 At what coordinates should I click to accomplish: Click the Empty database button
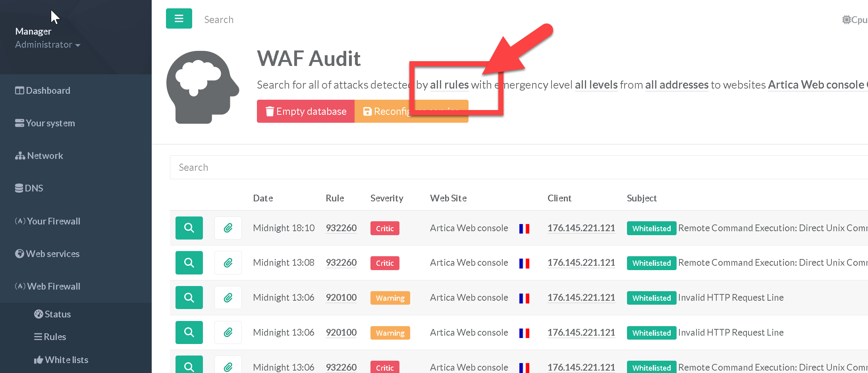(x=306, y=111)
